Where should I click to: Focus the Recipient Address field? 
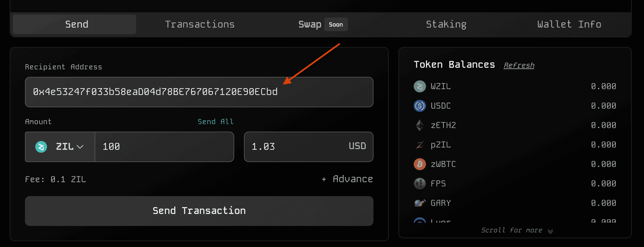pyautogui.click(x=199, y=92)
